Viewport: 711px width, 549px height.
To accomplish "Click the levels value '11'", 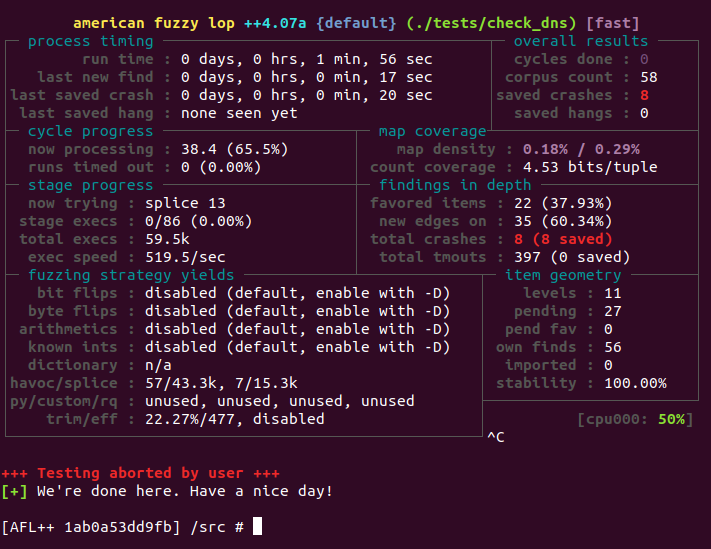I will 613,293.
